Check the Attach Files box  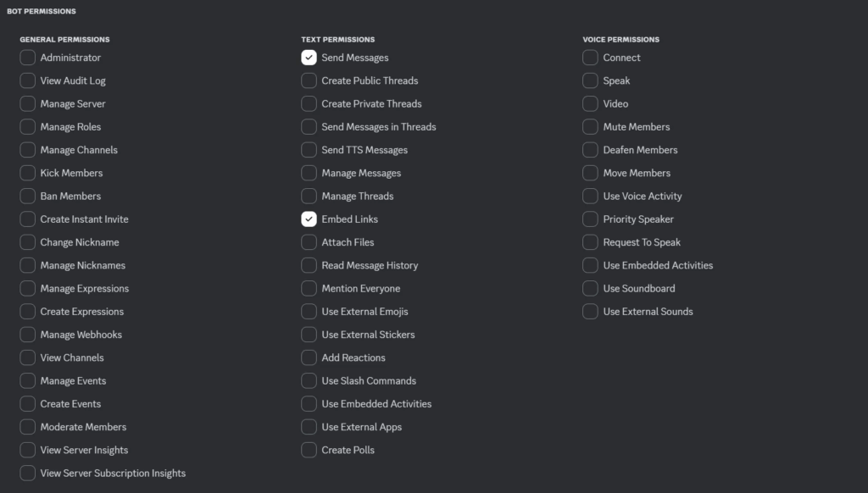(309, 242)
